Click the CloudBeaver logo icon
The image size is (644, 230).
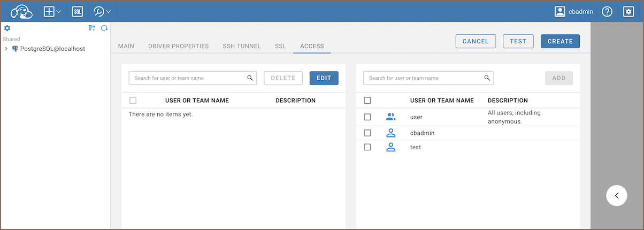point(21,11)
